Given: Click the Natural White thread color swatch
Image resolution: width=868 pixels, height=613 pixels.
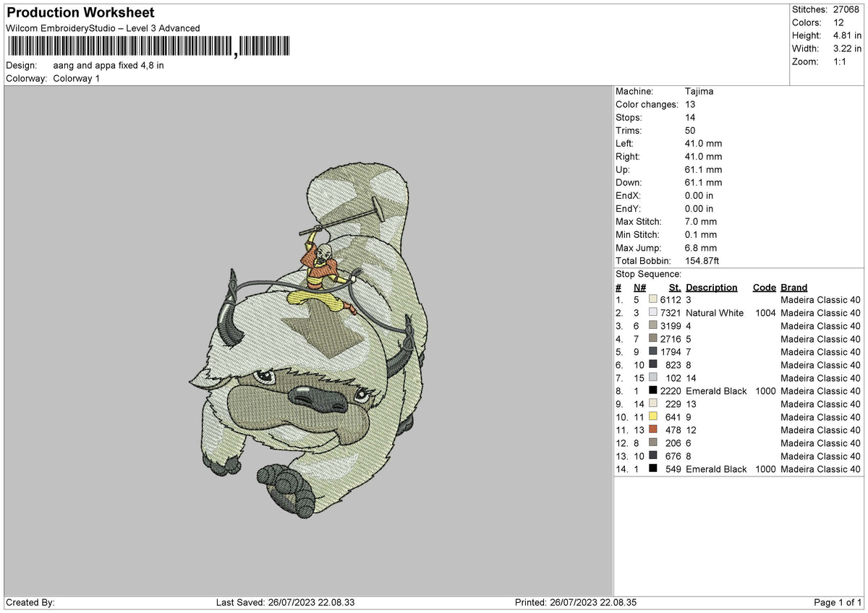Looking at the screenshot, I should coord(652,313).
